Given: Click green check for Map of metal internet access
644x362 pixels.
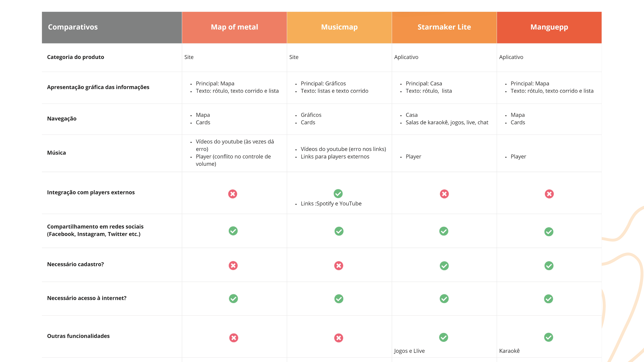Looking at the screenshot, I should tap(233, 298).
